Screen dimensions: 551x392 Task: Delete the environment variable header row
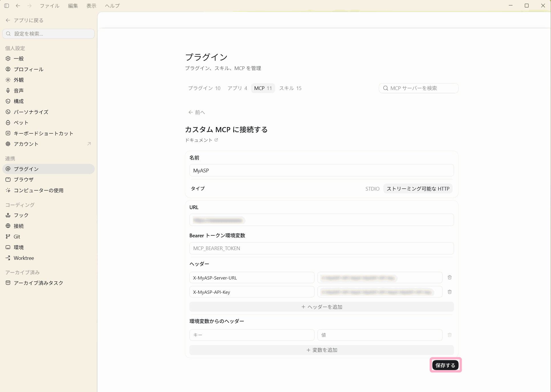[x=449, y=335]
